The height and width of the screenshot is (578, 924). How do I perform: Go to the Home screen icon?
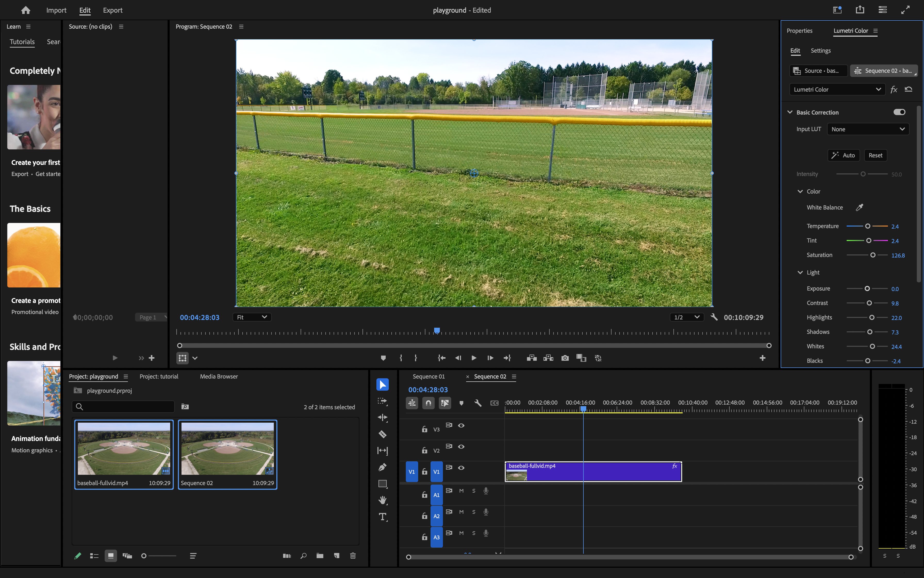(x=26, y=10)
